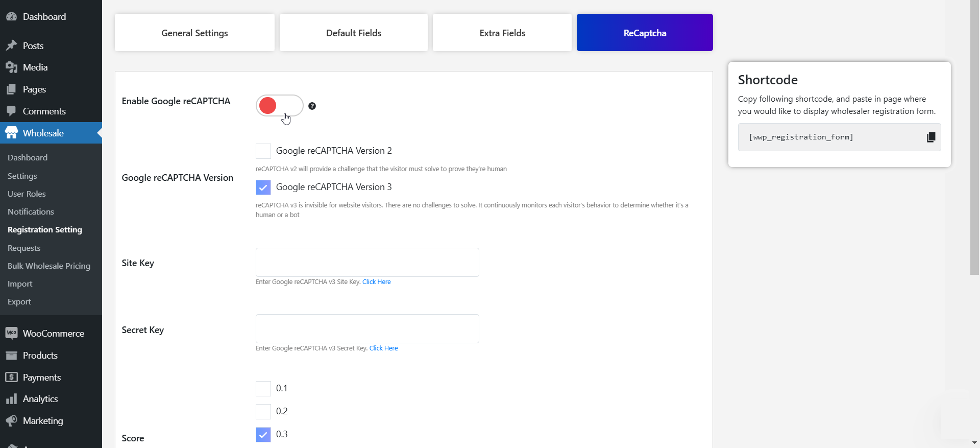Click the Marketing megaphone icon
Viewport: 980px width, 448px height.
(x=11, y=420)
